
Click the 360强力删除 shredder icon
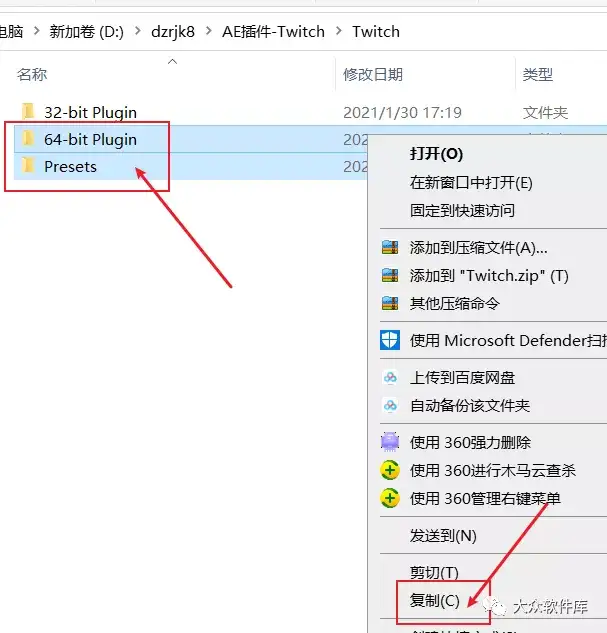(390, 442)
